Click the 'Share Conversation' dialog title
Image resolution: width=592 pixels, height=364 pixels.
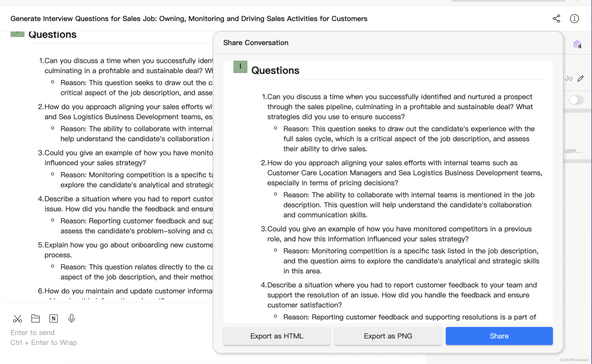pos(256,43)
